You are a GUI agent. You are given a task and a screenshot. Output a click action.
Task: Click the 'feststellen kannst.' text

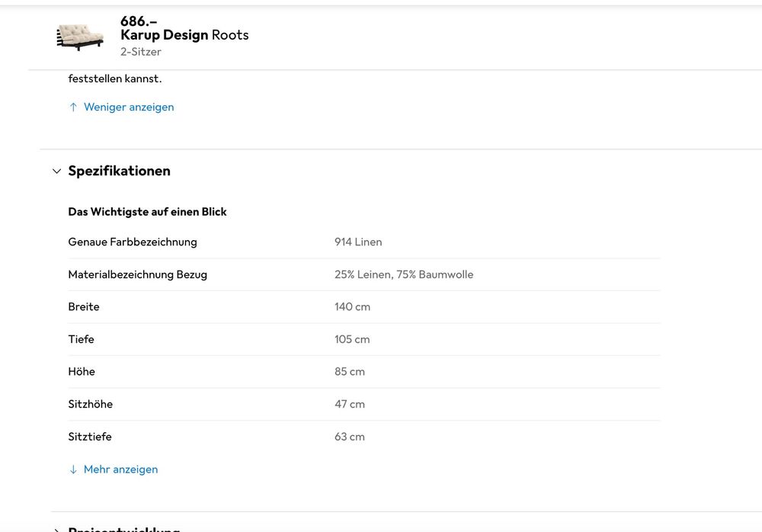point(115,79)
